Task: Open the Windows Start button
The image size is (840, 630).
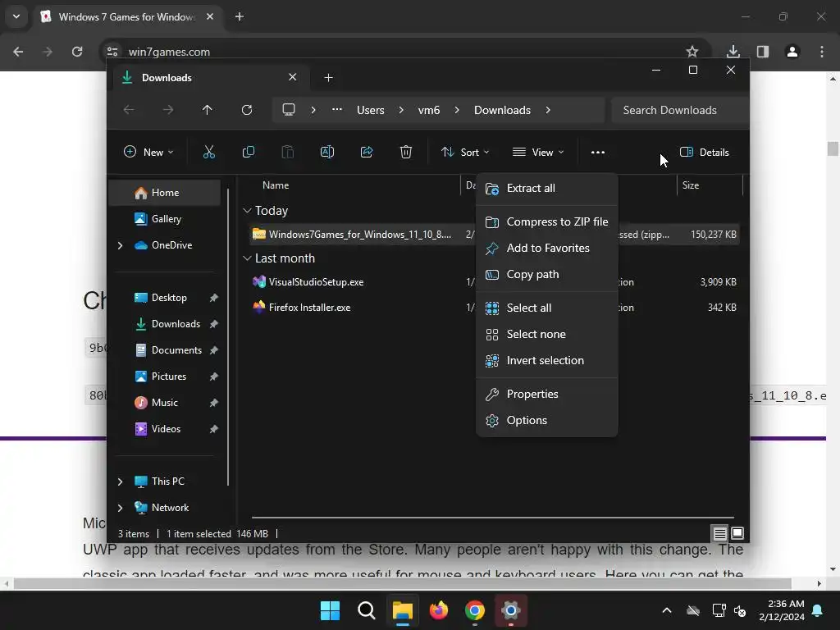Action: pos(330,610)
